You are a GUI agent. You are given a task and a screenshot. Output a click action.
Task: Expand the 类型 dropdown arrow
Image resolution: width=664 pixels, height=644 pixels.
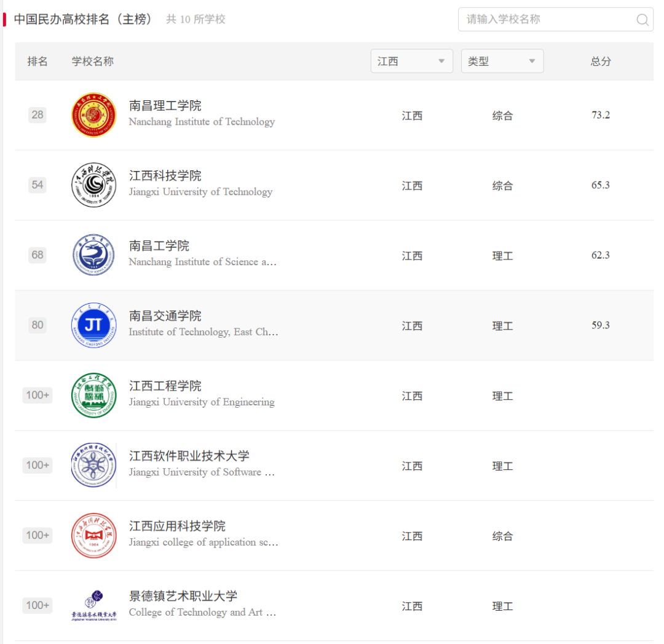531,61
